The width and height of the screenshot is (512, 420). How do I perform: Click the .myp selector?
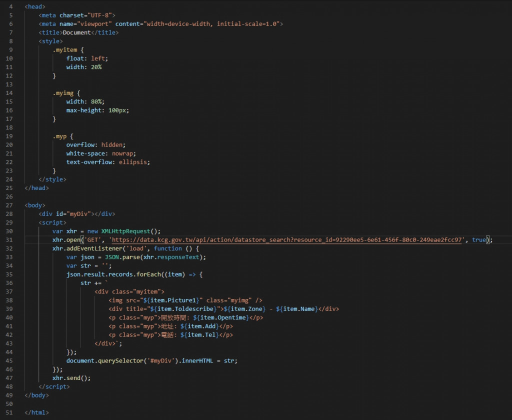click(x=60, y=136)
